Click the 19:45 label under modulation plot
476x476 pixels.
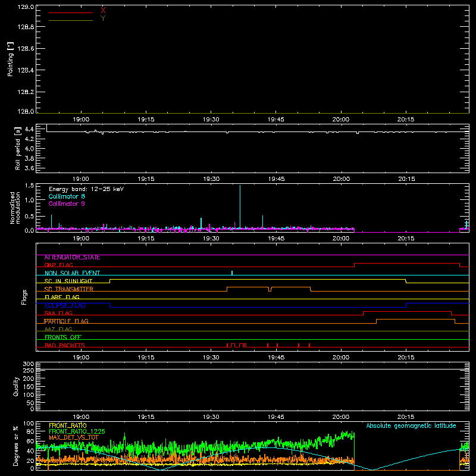pyautogui.click(x=276, y=239)
